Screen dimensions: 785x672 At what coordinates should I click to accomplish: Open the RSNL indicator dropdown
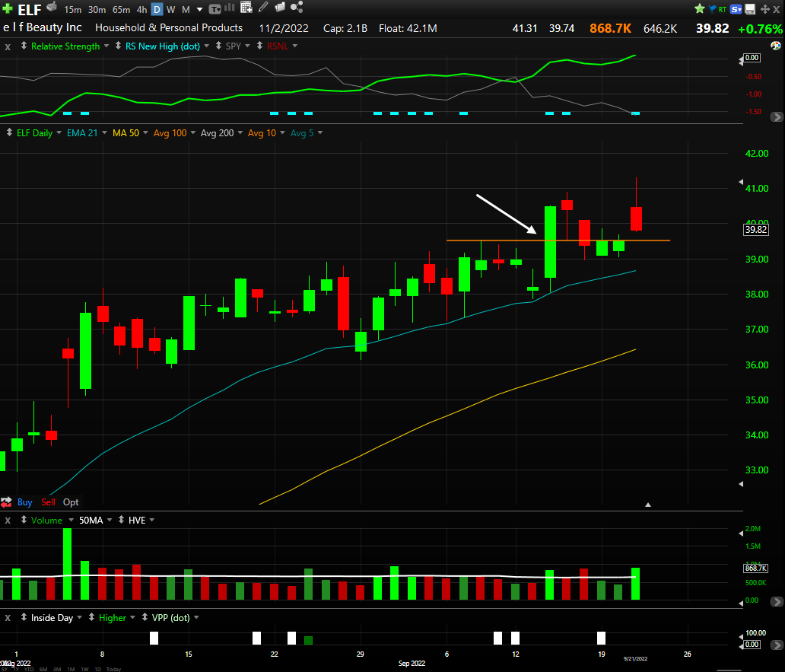click(x=295, y=46)
